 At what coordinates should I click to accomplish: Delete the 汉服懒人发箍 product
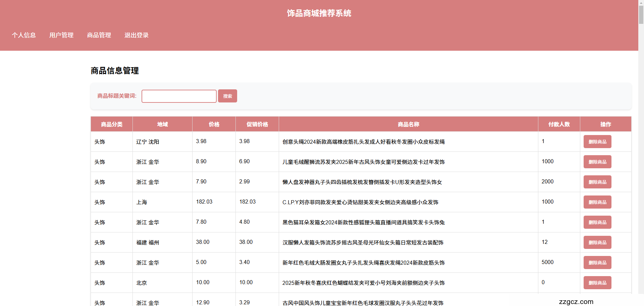click(597, 242)
